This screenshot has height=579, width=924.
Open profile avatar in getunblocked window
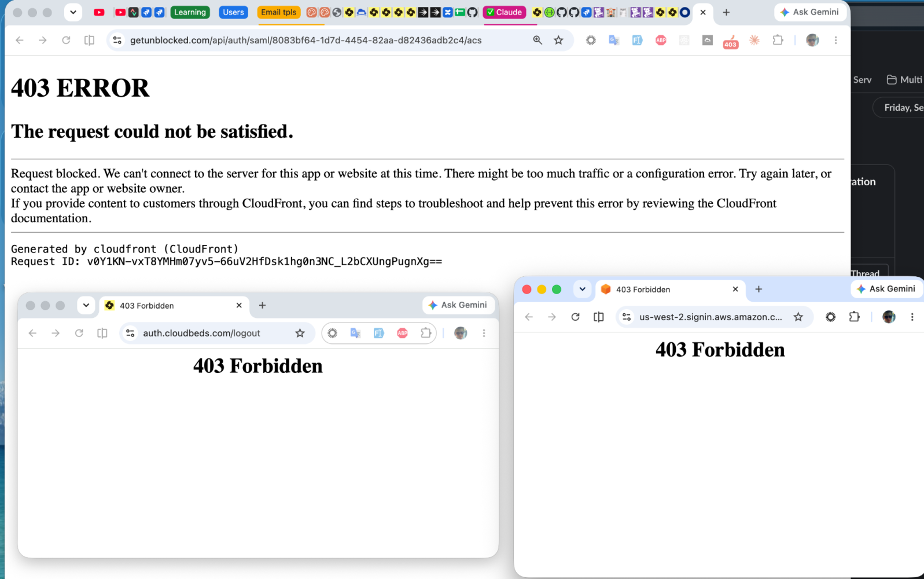[x=812, y=40]
